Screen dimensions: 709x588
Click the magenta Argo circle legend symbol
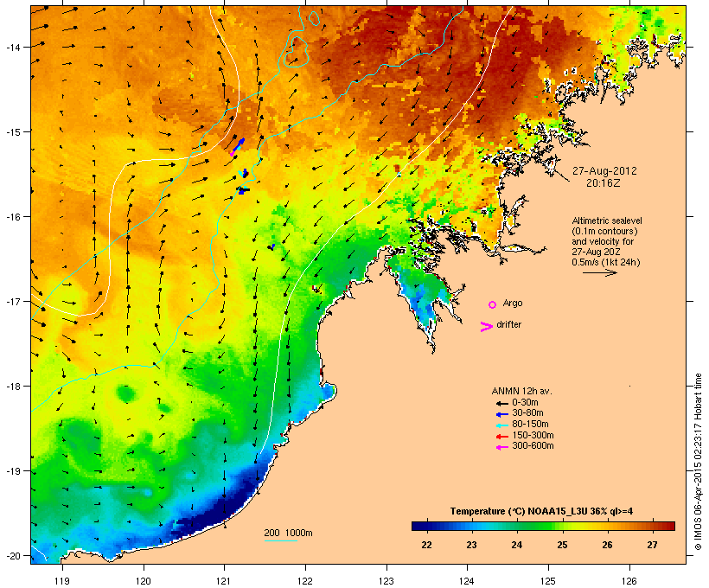493,305
